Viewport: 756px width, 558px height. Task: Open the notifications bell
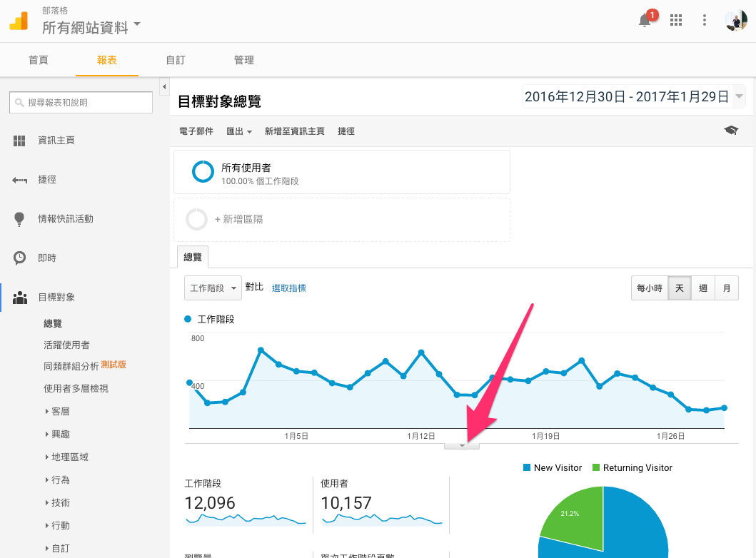coord(645,20)
